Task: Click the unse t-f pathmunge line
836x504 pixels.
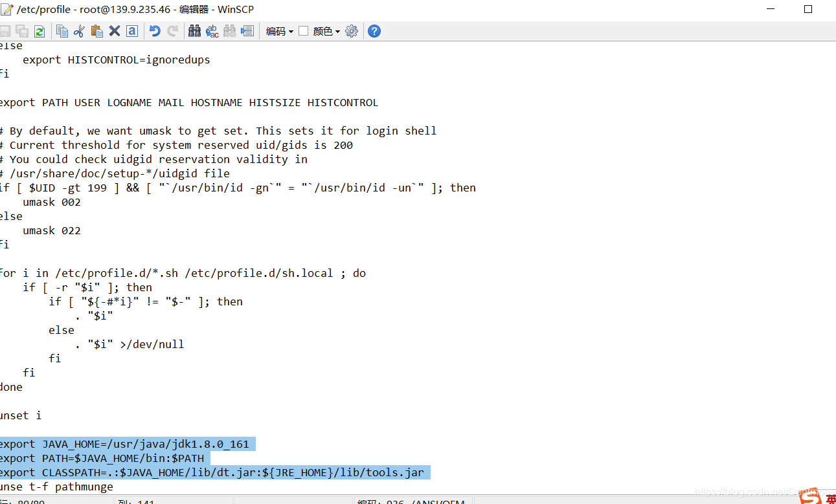Action: (x=56, y=487)
